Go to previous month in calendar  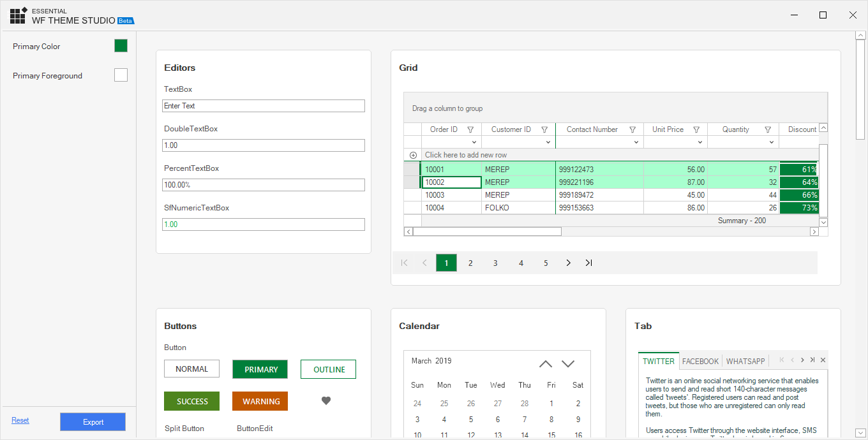(x=545, y=363)
